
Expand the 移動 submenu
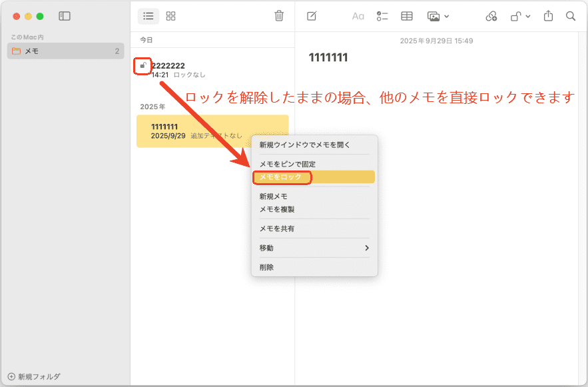[313, 248]
